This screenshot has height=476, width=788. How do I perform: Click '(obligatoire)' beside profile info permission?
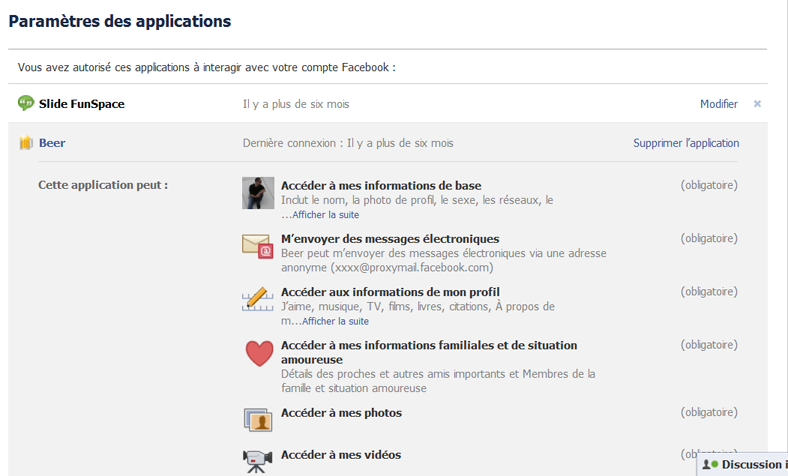coord(709,292)
